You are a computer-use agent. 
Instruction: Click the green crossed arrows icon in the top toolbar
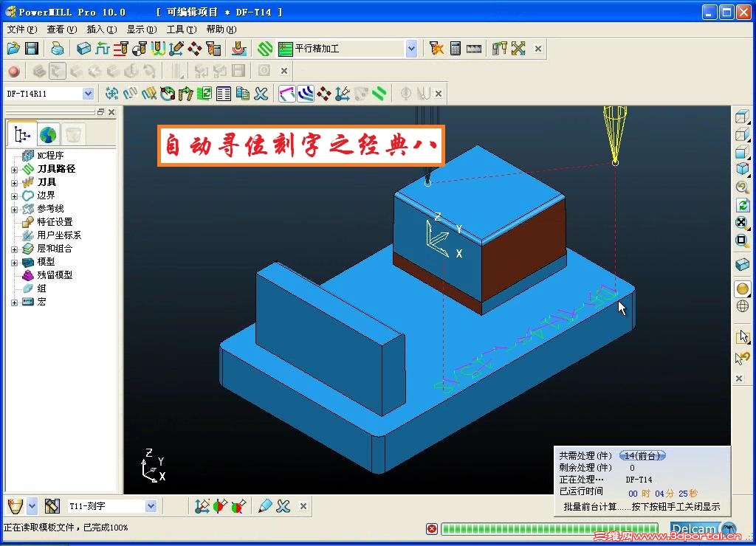click(518, 48)
